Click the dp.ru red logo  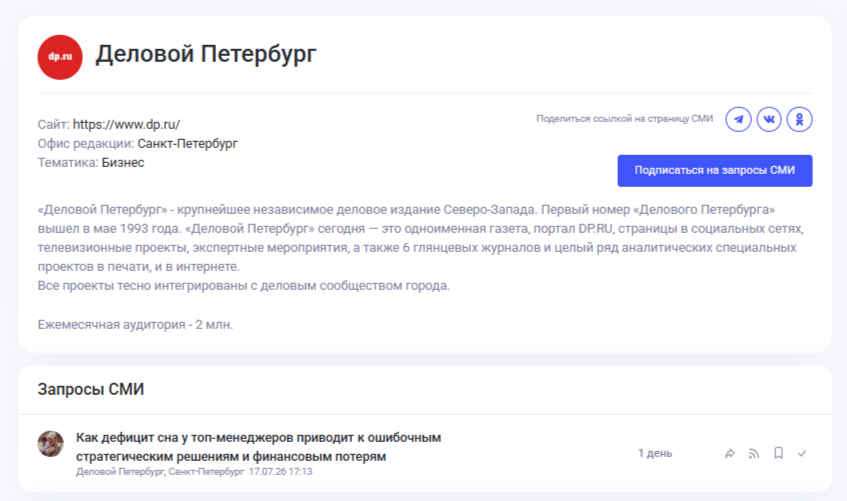click(60, 57)
